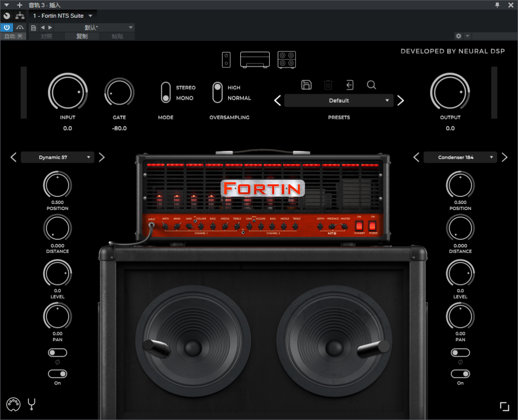Toggle the Stereo/Mono mode switch
Viewport: 518px width, 420px height.
(x=166, y=93)
